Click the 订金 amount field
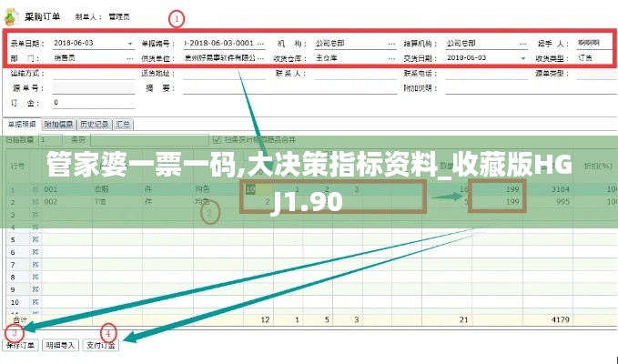 (x=94, y=103)
